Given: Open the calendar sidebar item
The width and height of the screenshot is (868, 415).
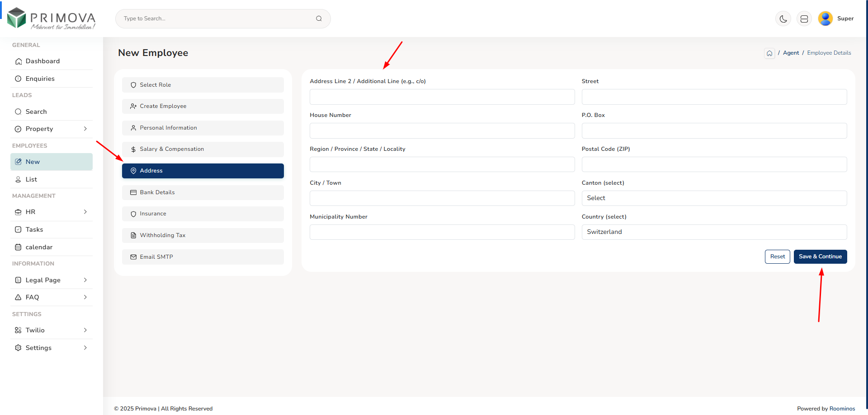Looking at the screenshot, I should point(39,247).
